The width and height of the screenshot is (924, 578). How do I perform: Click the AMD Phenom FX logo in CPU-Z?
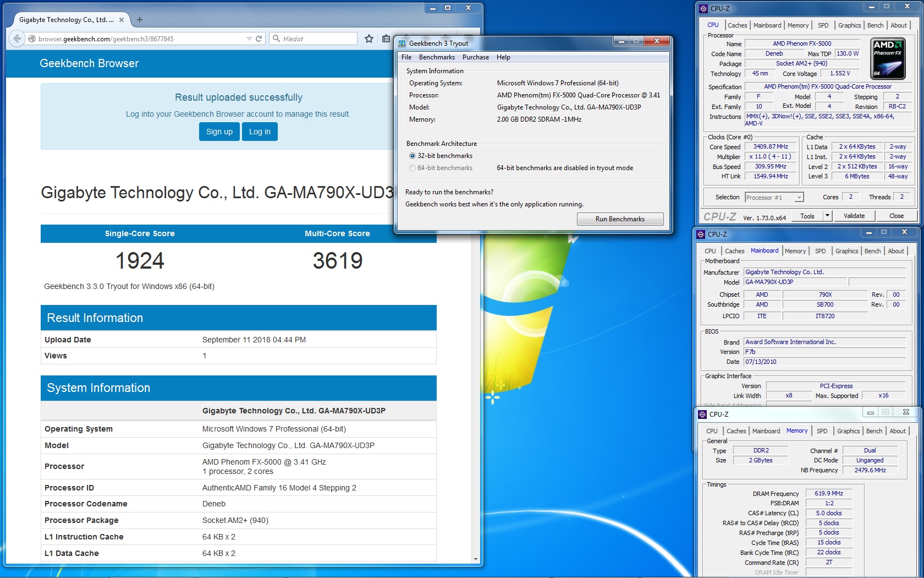888,58
